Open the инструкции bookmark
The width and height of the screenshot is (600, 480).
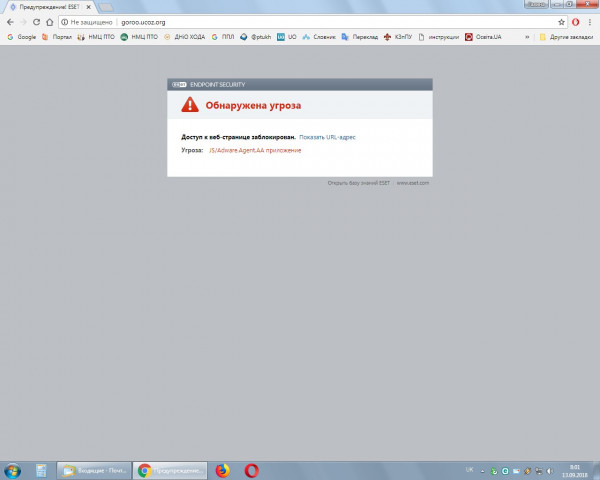point(439,37)
